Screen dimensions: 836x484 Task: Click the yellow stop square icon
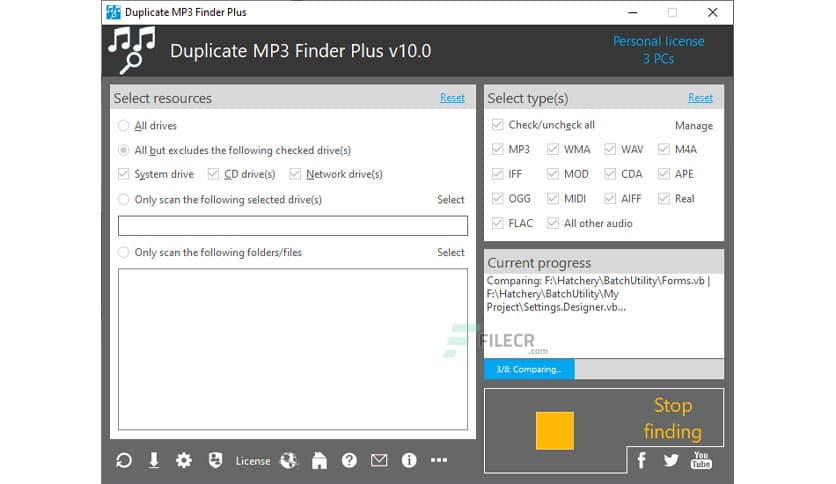554,430
